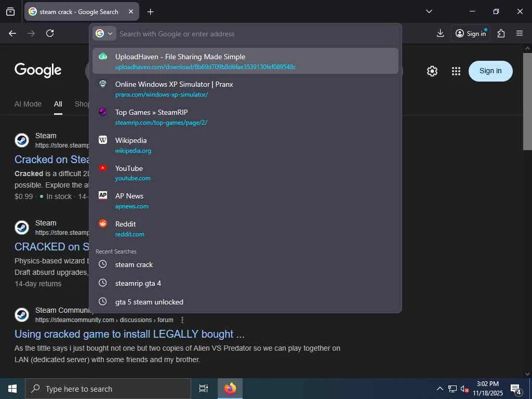The image size is (532, 399).
Task: Pick recent search steamrip gta 4
Action: click(x=245, y=283)
